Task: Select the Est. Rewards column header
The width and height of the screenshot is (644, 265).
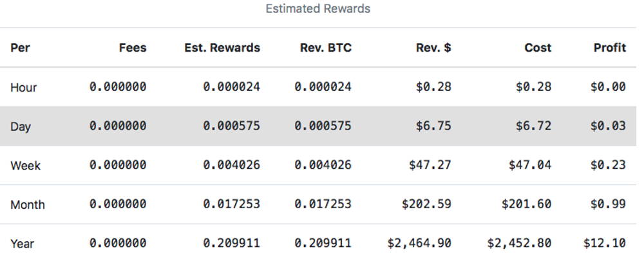Action: click(x=222, y=48)
